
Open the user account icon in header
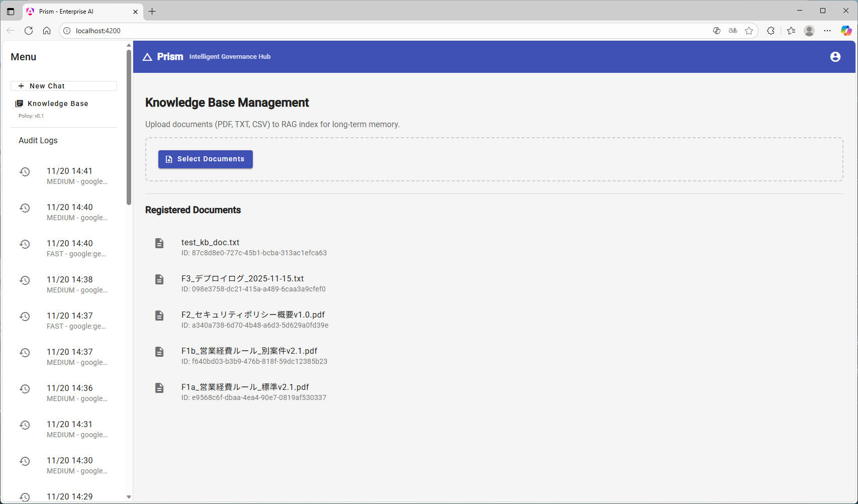point(835,57)
